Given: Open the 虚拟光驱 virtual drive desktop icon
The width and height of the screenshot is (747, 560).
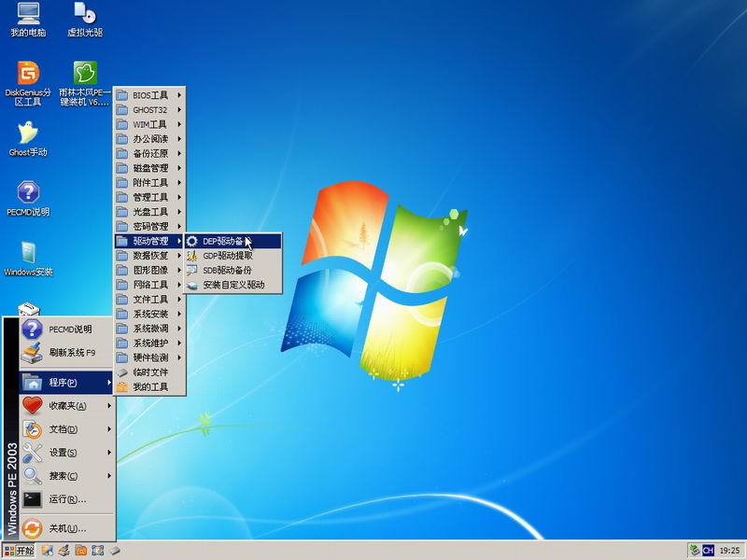Looking at the screenshot, I should (x=85, y=14).
